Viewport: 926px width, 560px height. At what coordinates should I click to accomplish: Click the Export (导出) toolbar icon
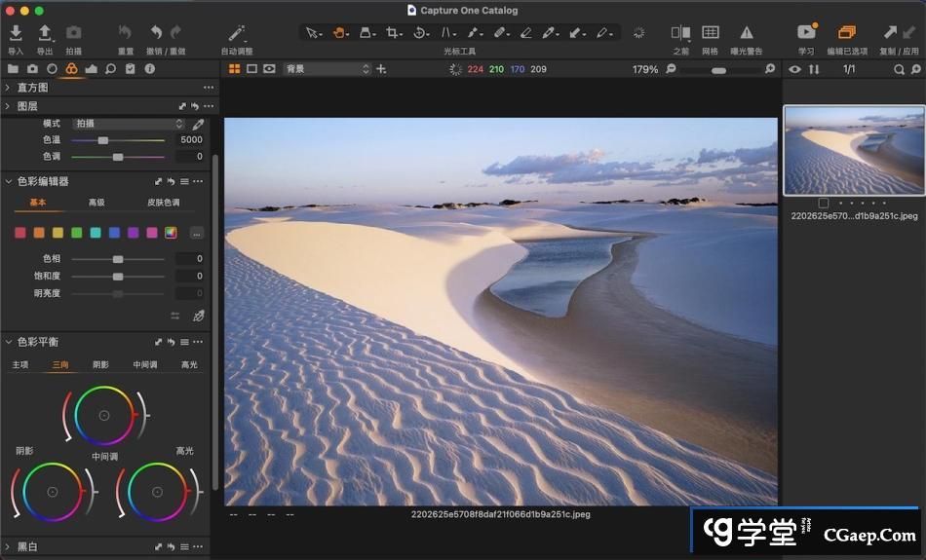45,34
